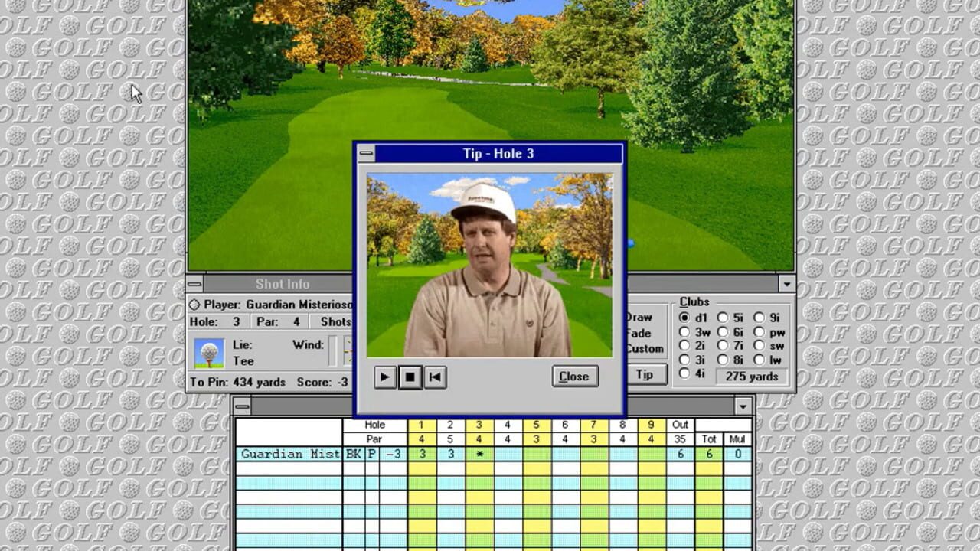Click the tip video of the golfer
The image size is (980, 551).
coord(489,265)
